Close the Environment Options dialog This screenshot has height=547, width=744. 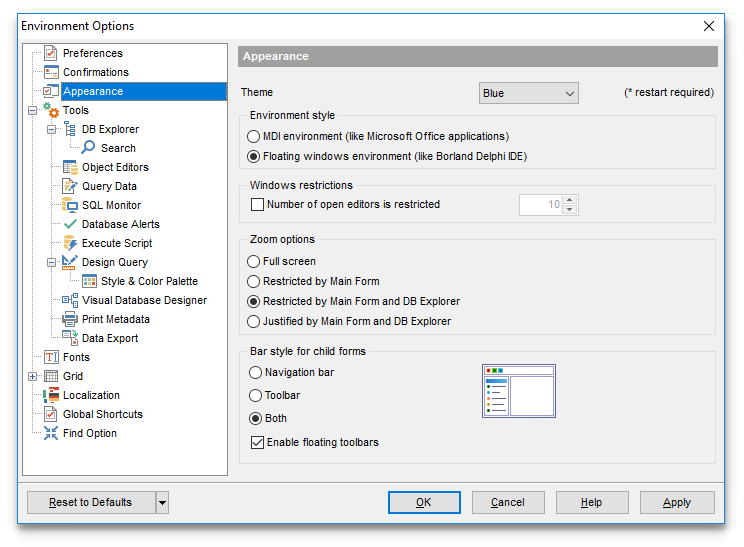pos(709,26)
